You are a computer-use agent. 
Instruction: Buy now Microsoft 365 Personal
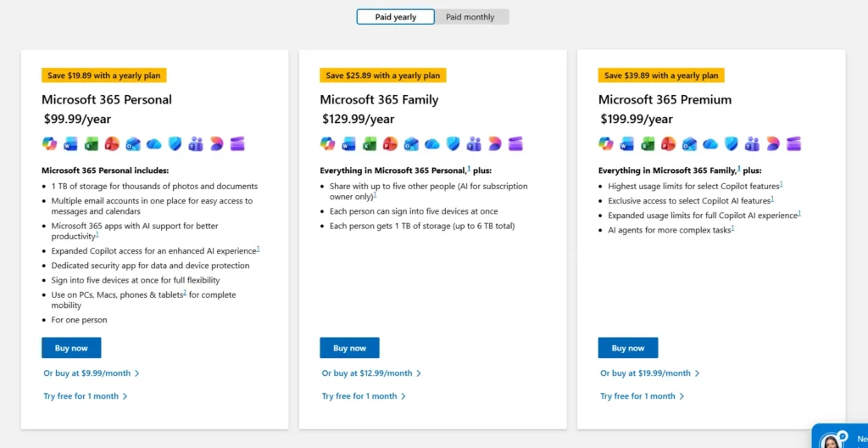pos(71,348)
